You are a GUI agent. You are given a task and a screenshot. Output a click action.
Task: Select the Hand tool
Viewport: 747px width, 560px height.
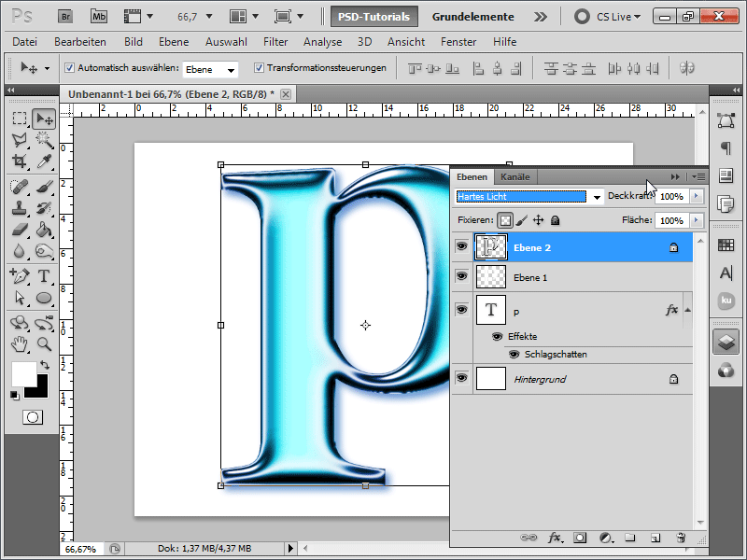pyautogui.click(x=19, y=343)
